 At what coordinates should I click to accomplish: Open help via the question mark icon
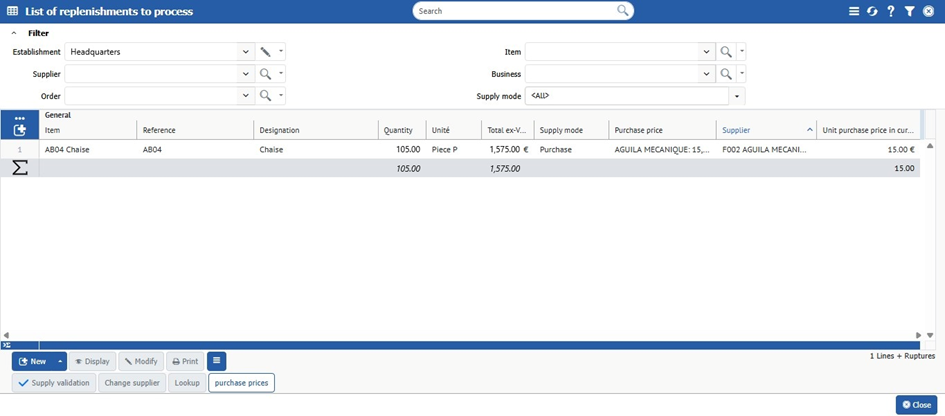(x=891, y=12)
